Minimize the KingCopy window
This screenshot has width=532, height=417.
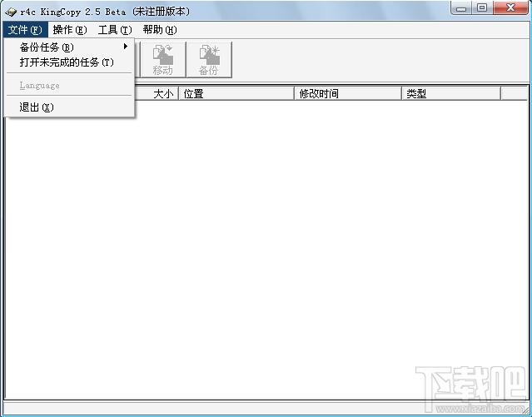[x=461, y=7]
